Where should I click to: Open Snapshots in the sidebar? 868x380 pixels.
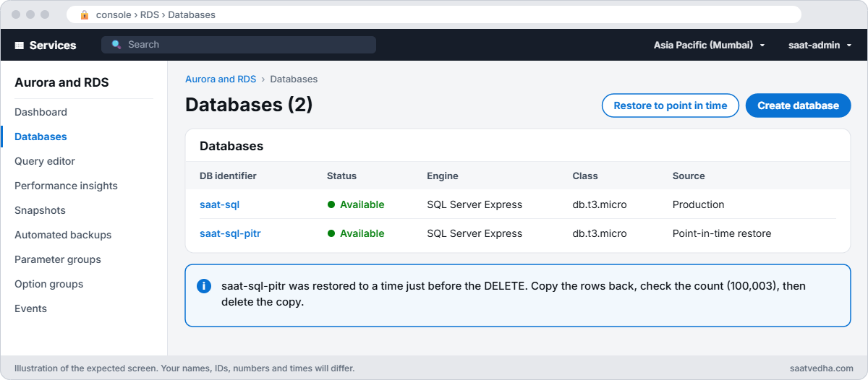click(x=40, y=210)
